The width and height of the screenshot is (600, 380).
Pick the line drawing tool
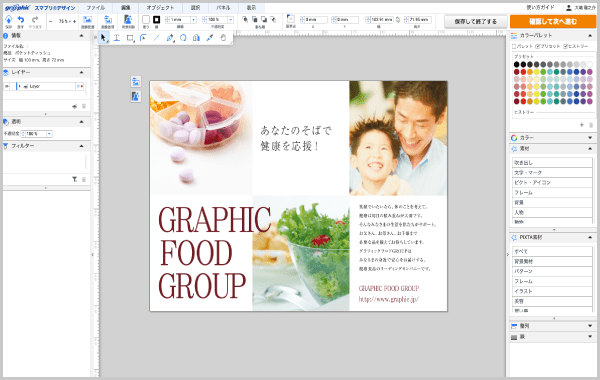pyautogui.click(x=157, y=38)
